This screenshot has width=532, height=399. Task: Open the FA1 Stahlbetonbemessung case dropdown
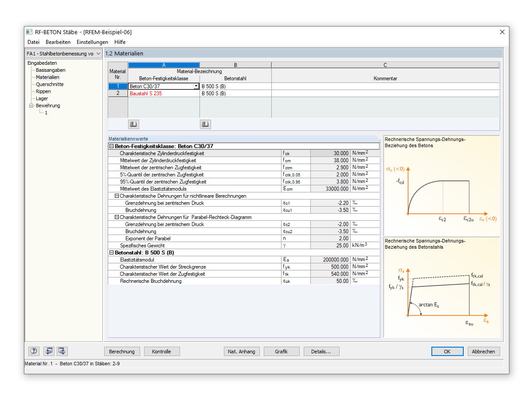click(64, 53)
